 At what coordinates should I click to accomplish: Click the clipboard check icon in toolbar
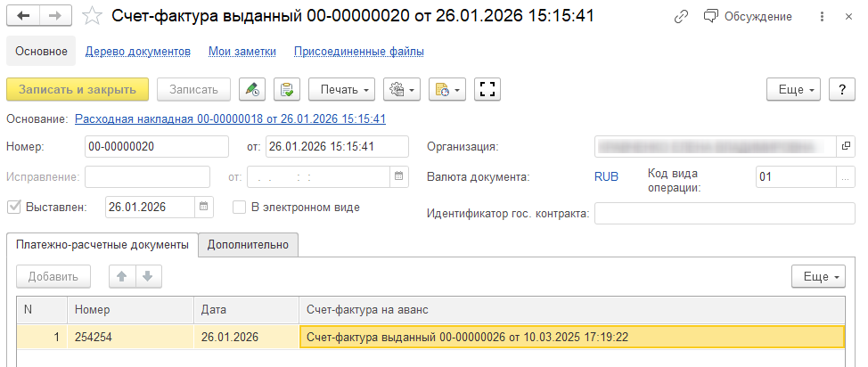(x=286, y=89)
